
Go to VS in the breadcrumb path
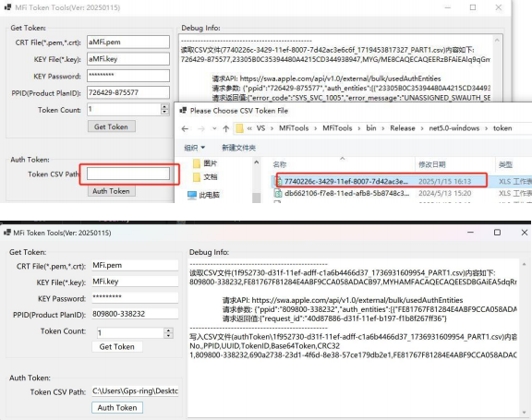260,128
